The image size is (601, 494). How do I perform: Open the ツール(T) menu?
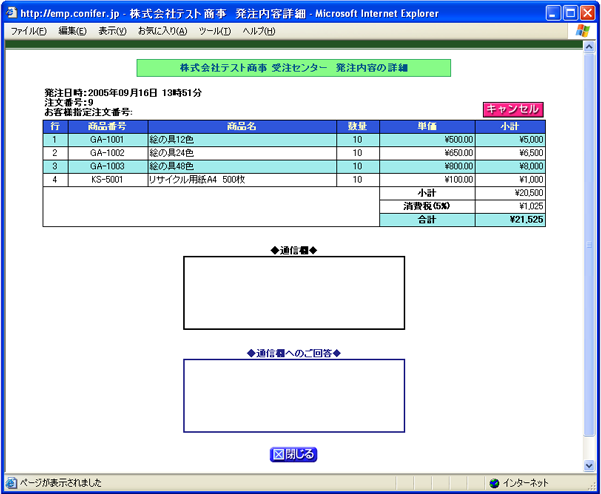(x=214, y=32)
